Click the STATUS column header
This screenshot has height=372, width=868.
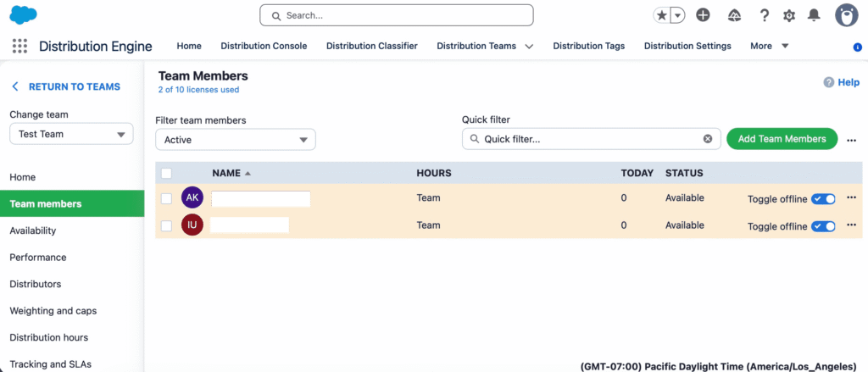pos(684,173)
